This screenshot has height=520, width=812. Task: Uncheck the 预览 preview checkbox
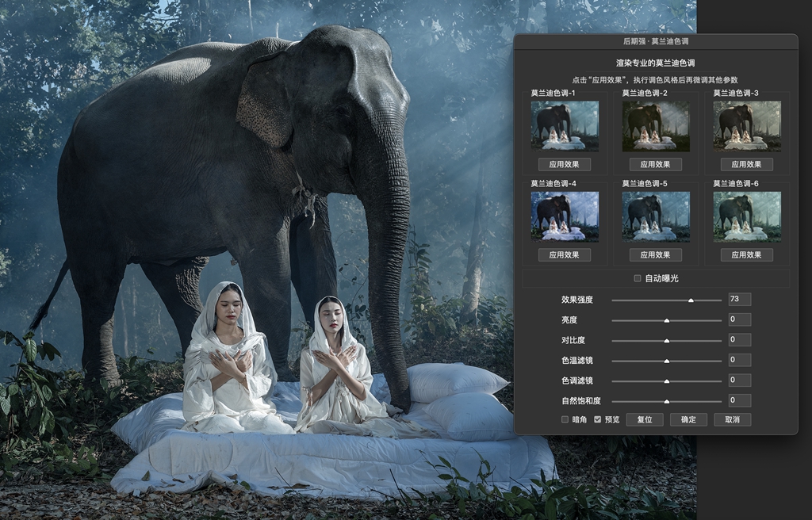pos(598,419)
